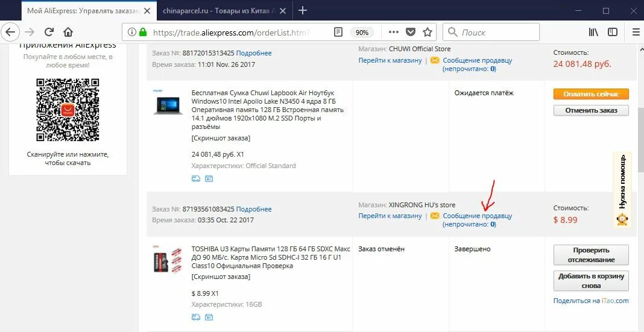The image size is (644, 332).
Task: Open Подробнее link for order 88172015313425
Action: point(254,53)
